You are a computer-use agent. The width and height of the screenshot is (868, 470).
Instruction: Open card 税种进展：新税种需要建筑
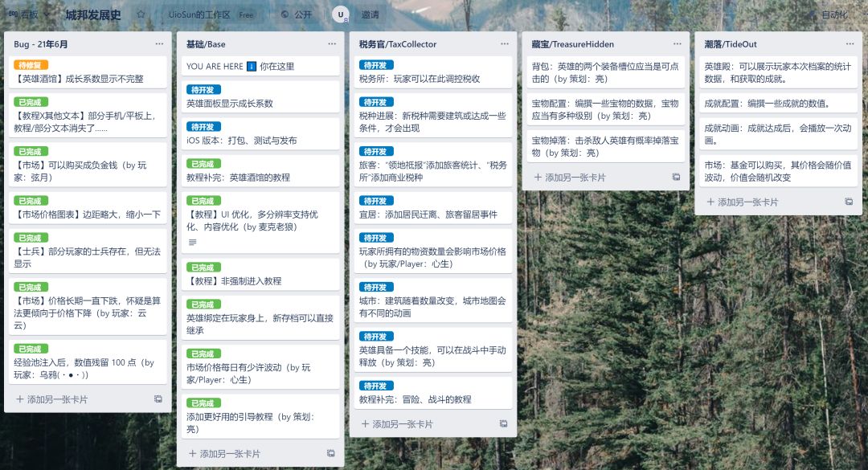[433, 115]
